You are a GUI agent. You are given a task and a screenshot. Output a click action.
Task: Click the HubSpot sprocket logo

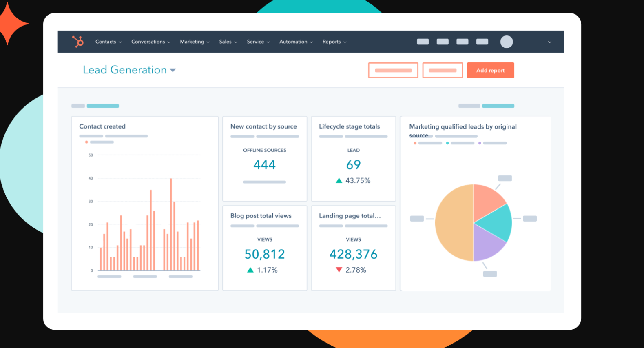(x=77, y=42)
